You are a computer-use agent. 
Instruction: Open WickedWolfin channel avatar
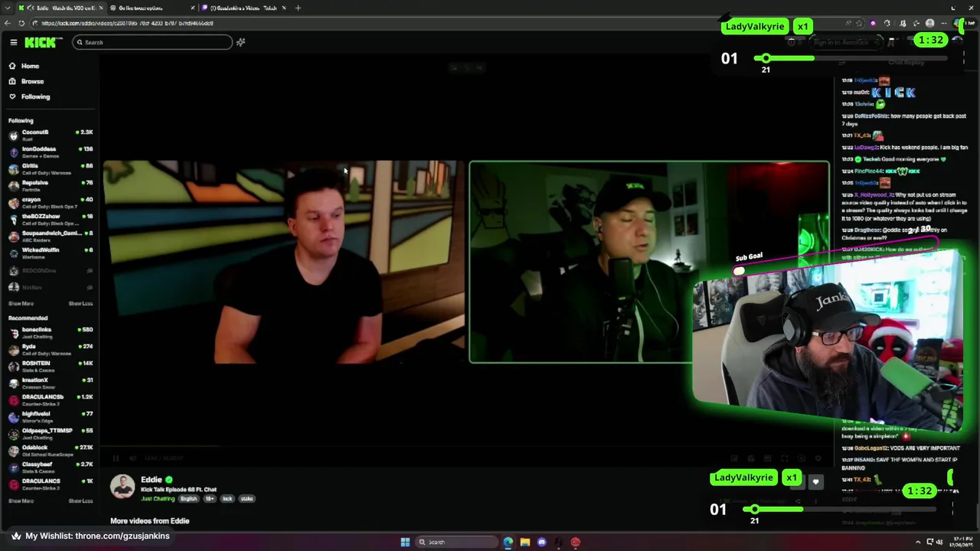click(13, 253)
